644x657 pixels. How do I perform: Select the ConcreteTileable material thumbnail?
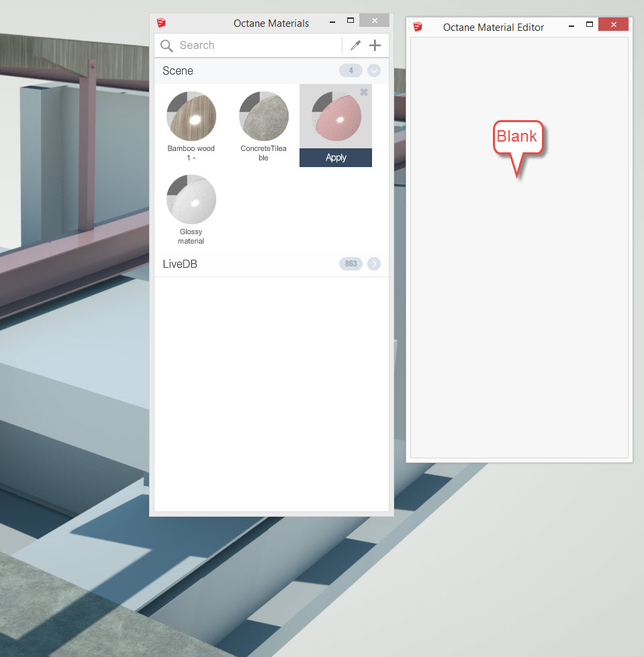coord(264,116)
